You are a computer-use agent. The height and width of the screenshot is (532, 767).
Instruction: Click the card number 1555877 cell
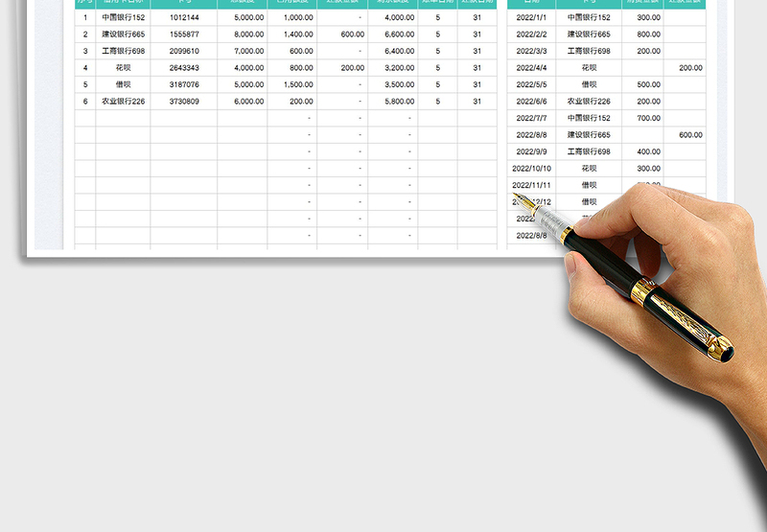click(x=184, y=35)
